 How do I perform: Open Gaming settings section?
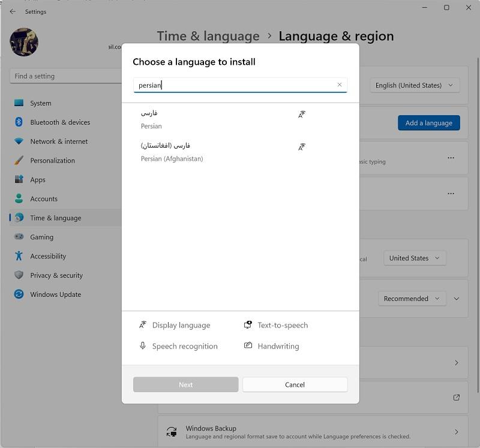tap(41, 237)
